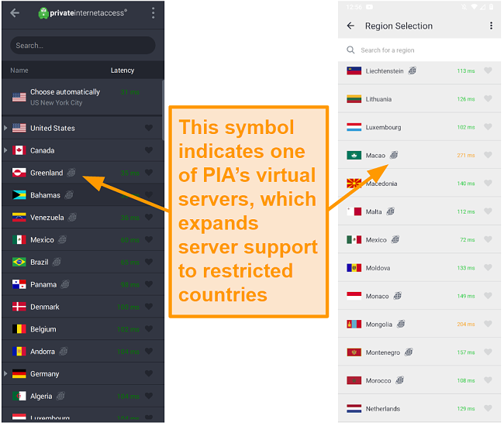Go back in PIA desktop app

[15, 13]
